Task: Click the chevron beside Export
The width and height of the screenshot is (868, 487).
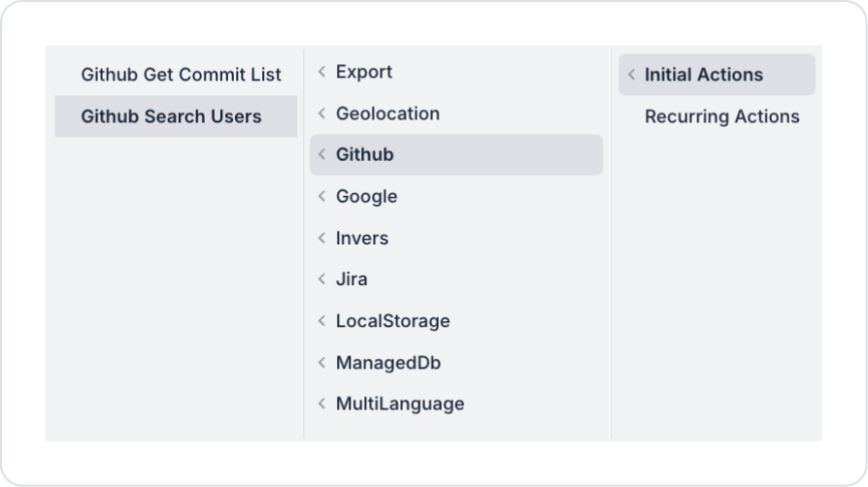Action: pos(321,72)
